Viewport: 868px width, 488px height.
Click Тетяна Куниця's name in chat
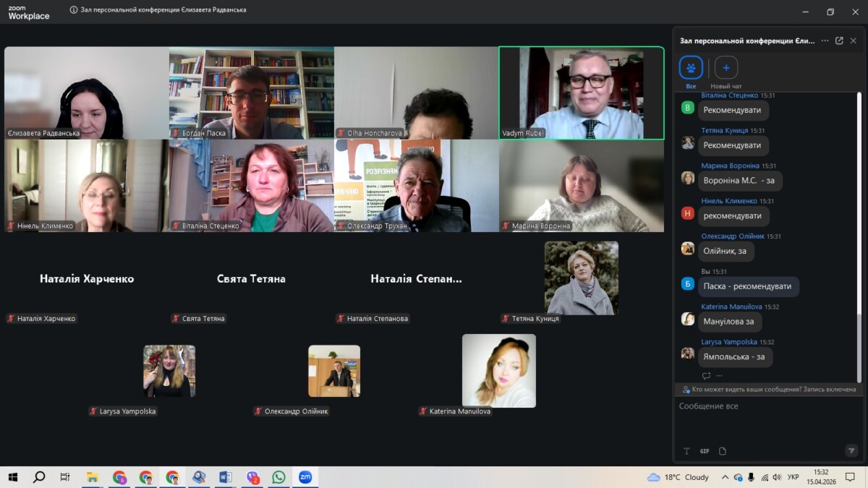[x=724, y=131]
